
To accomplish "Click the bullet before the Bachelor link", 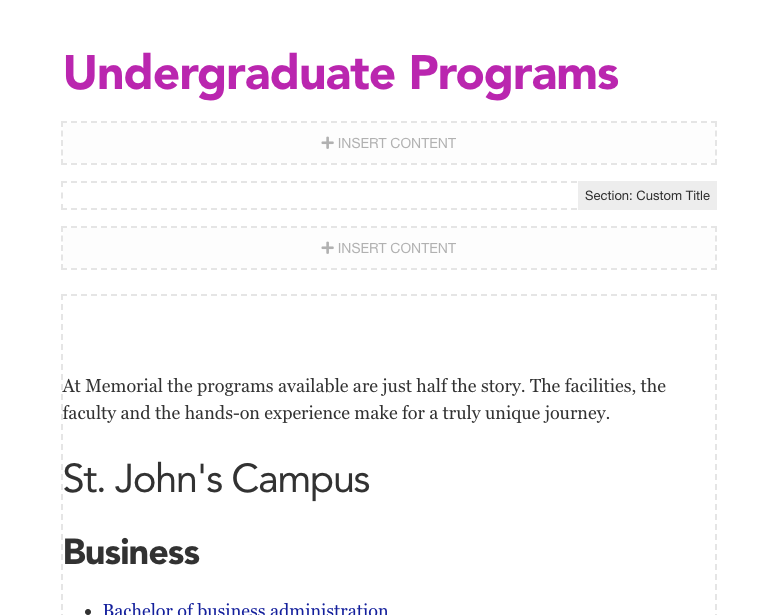I will (x=88, y=612).
